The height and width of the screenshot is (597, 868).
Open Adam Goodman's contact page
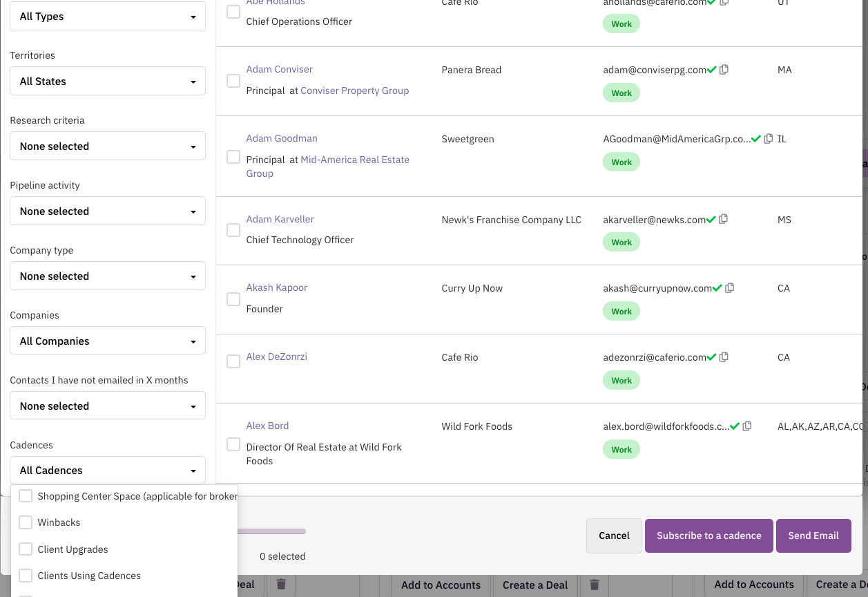click(282, 138)
